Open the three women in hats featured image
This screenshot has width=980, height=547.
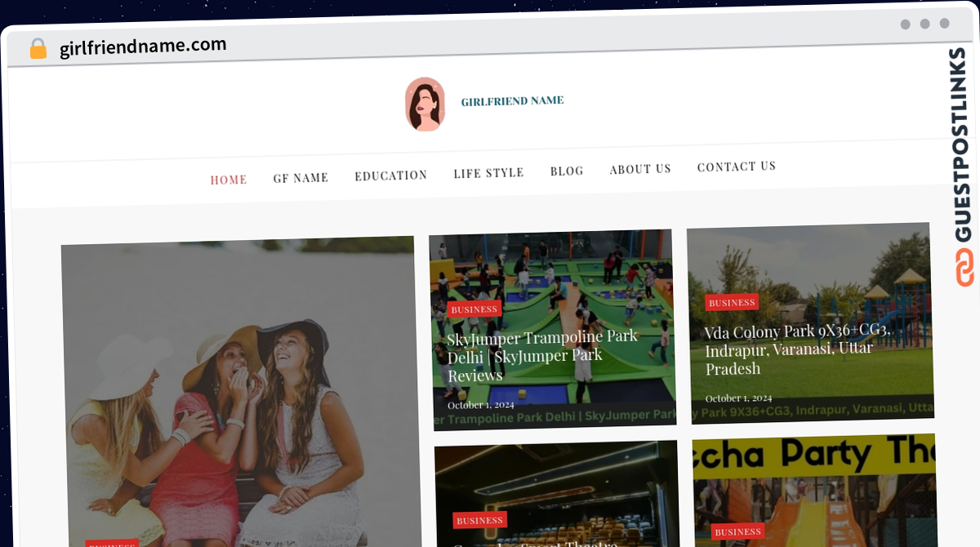point(241,392)
